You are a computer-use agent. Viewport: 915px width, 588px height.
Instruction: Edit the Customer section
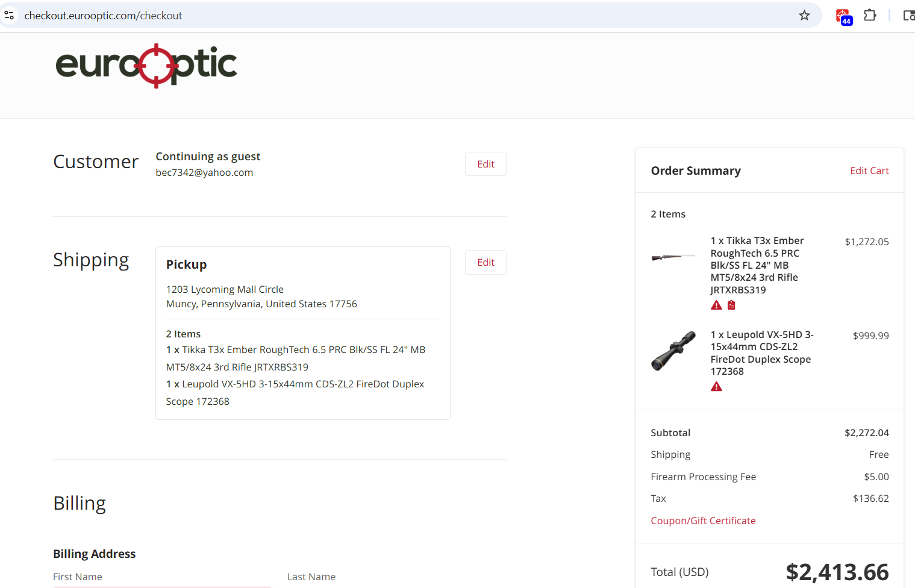486,164
